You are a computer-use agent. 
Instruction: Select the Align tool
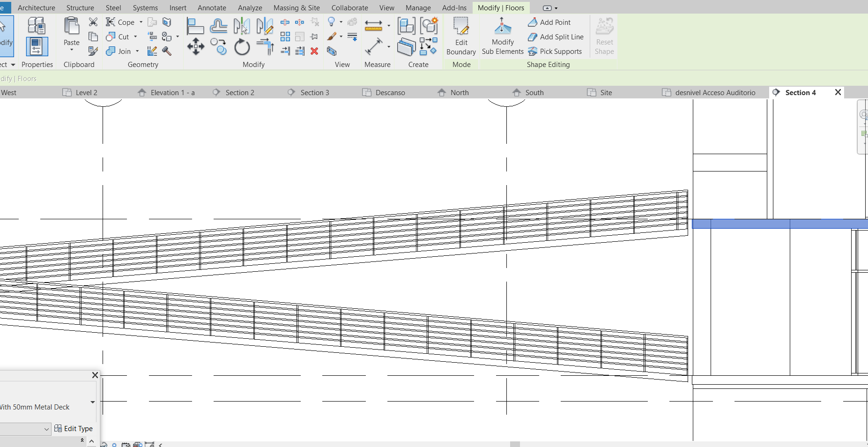(195, 26)
